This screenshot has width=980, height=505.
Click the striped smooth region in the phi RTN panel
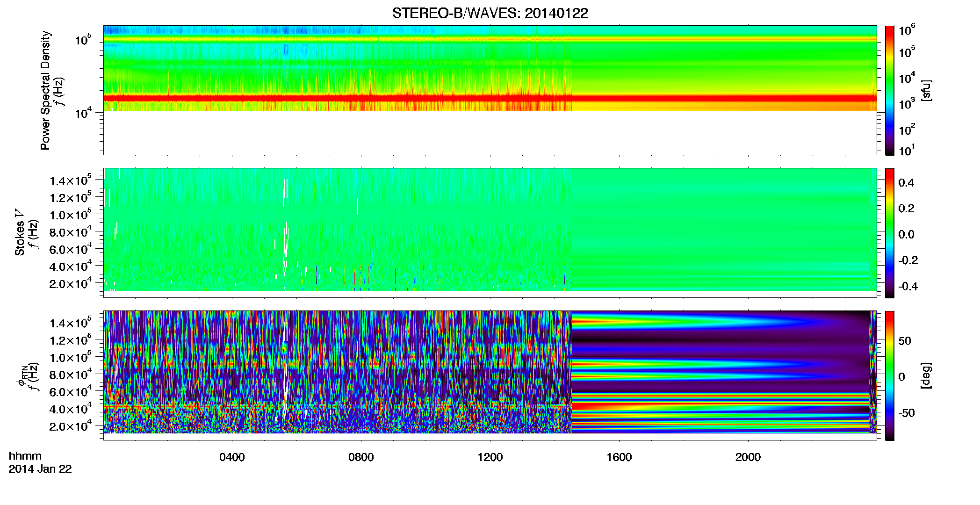coord(720,372)
